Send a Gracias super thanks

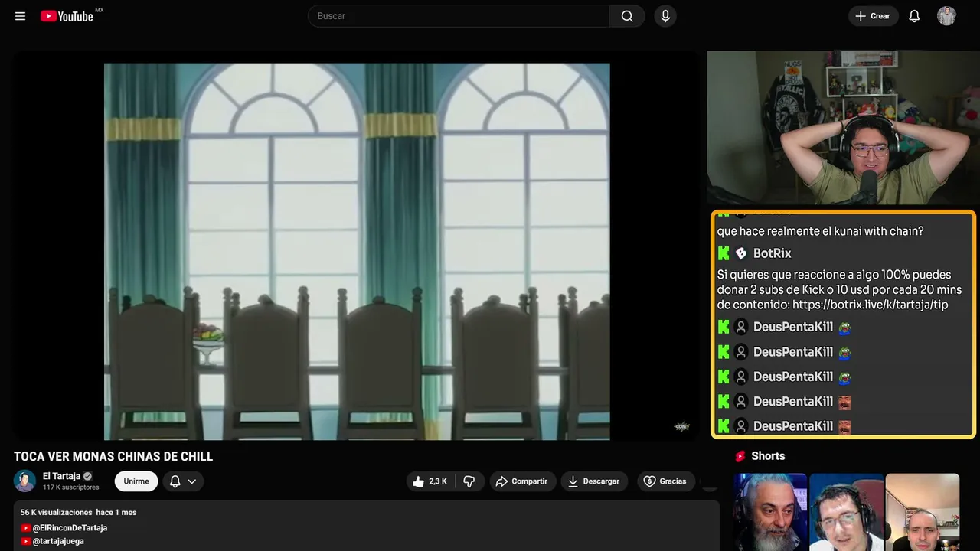666,481
